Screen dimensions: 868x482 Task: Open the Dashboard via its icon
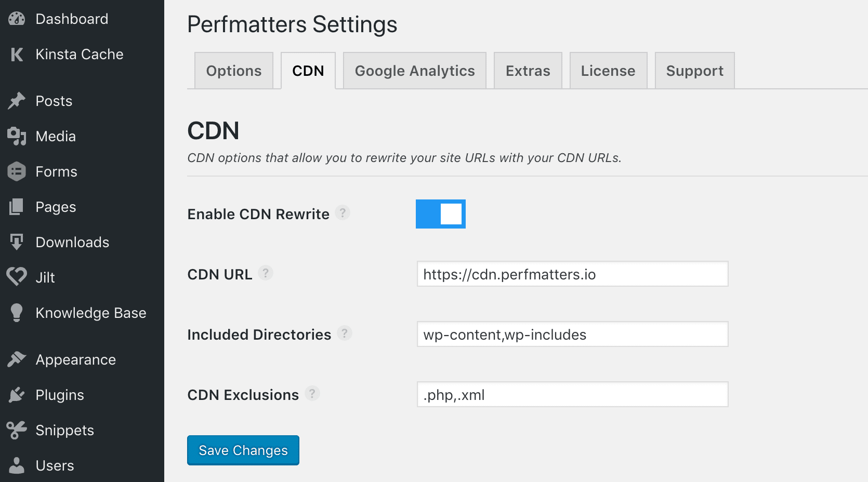tap(17, 18)
